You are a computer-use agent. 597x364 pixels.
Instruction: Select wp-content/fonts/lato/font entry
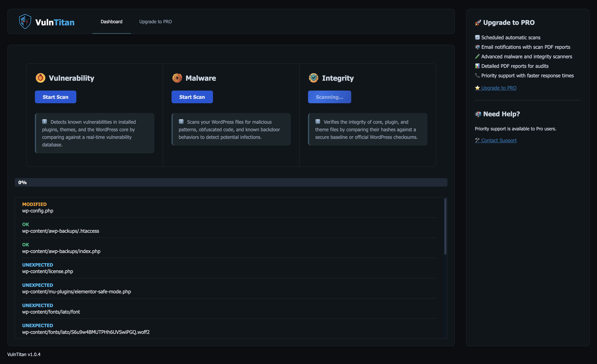pos(229,309)
